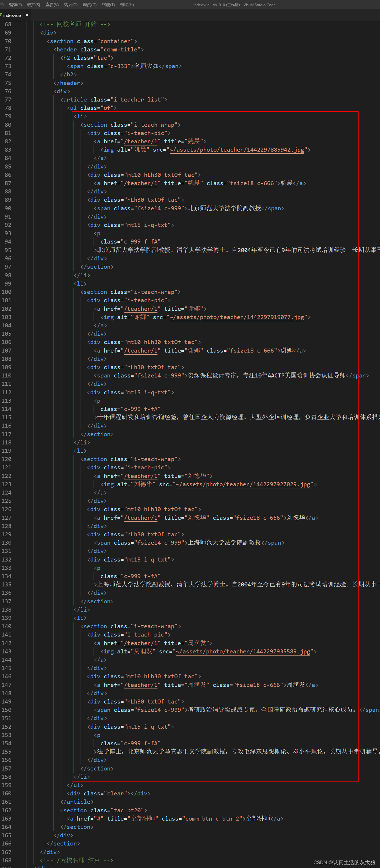The width and height of the screenshot is (380, 868).
Task: Follow the /teacher/1 link on line 147
Action: coord(141,685)
